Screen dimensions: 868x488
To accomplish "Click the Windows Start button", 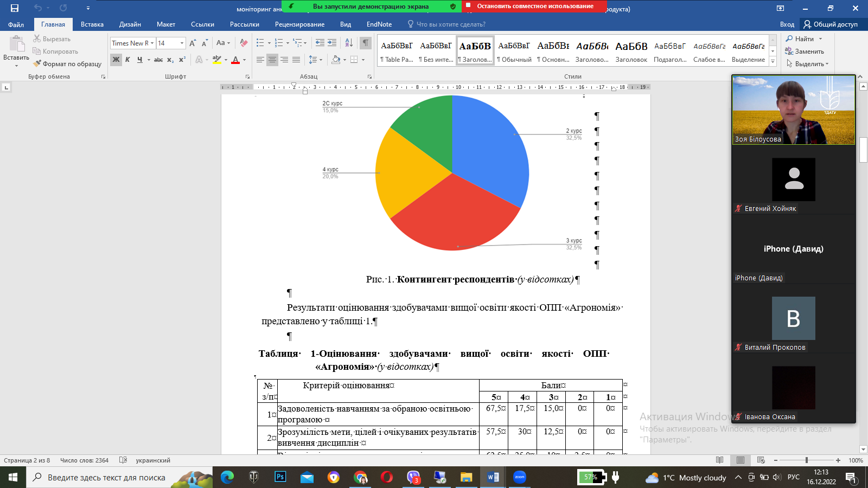I will pyautogui.click(x=13, y=477).
